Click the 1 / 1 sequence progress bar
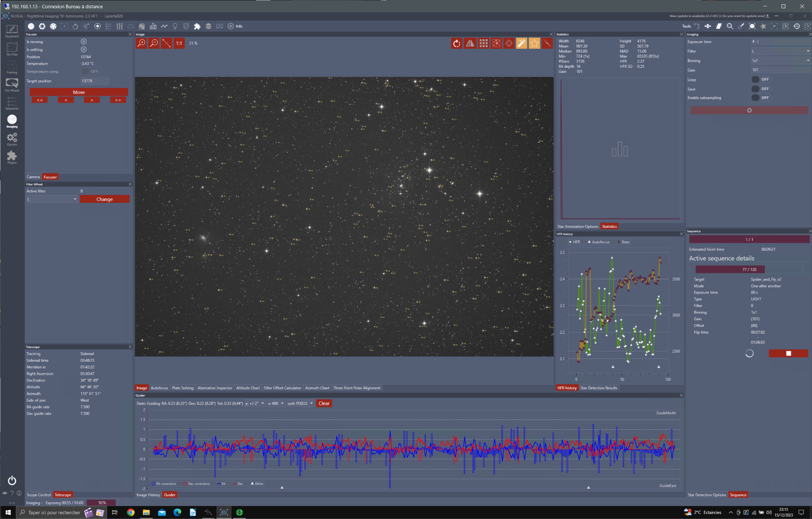The width and height of the screenshot is (812, 519). tap(749, 239)
